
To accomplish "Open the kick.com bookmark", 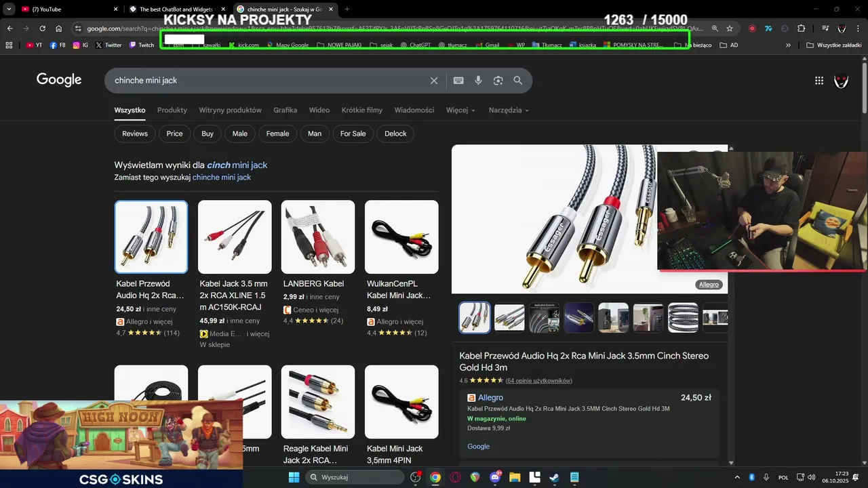I will (x=243, y=45).
